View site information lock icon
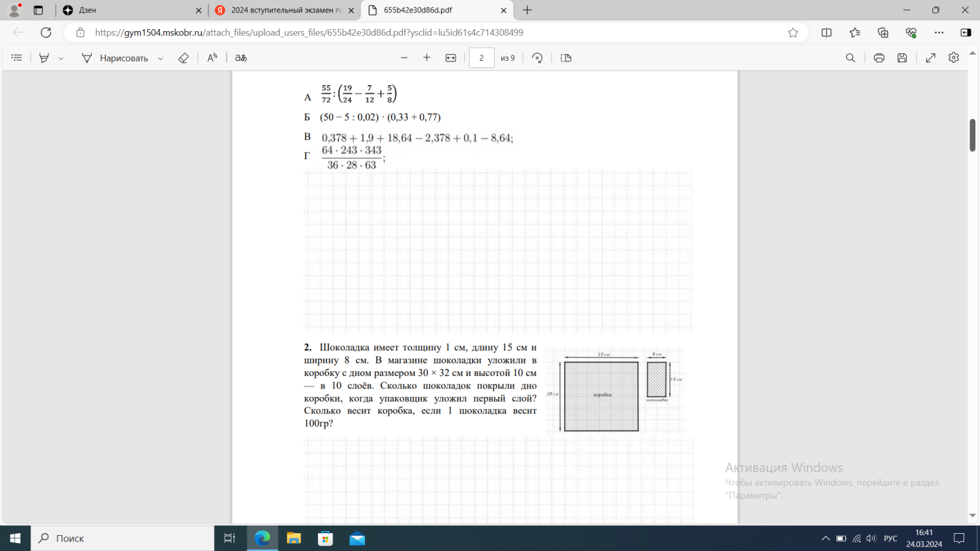 coord(81,32)
